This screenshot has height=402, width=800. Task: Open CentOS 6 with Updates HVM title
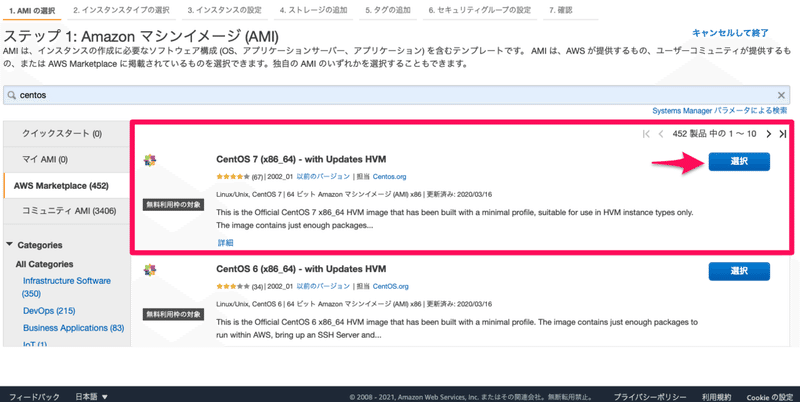[301, 269]
